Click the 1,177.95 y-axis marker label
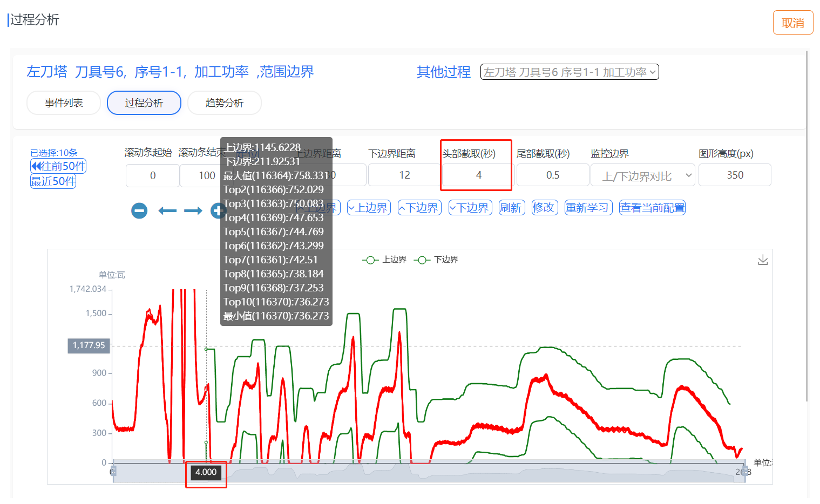Screen dimensions: 820x504 (x=89, y=345)
